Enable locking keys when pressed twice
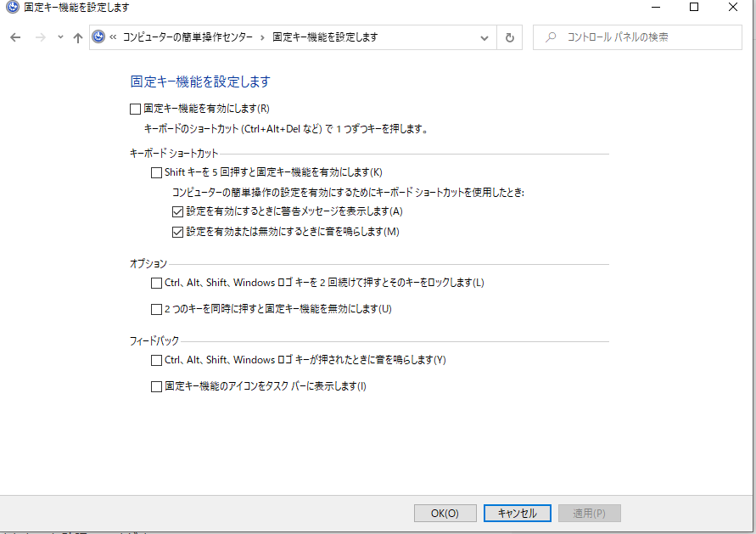Screen dimensions: 756x534 156,282
